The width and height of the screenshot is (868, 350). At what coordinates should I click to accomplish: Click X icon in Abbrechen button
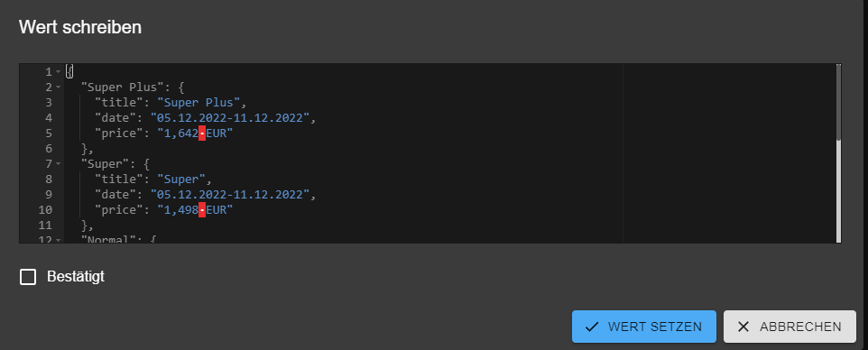pos(743,327)
